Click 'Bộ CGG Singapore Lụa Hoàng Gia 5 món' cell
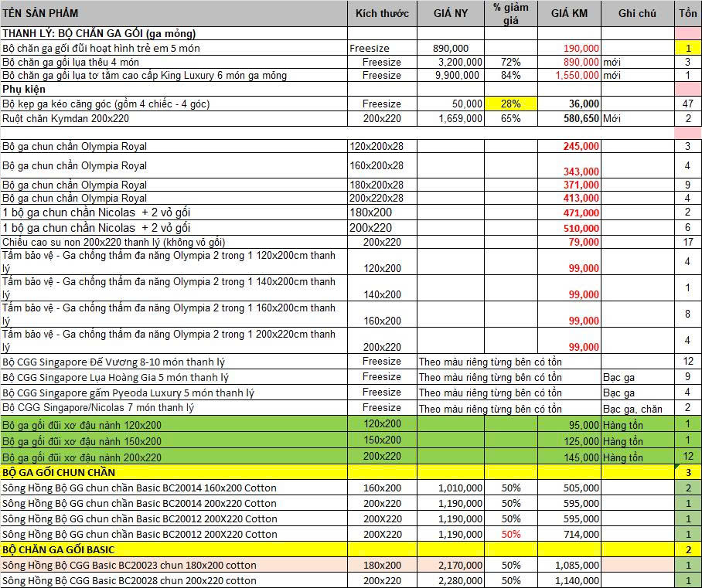702x588 pixels. point(174,377)
